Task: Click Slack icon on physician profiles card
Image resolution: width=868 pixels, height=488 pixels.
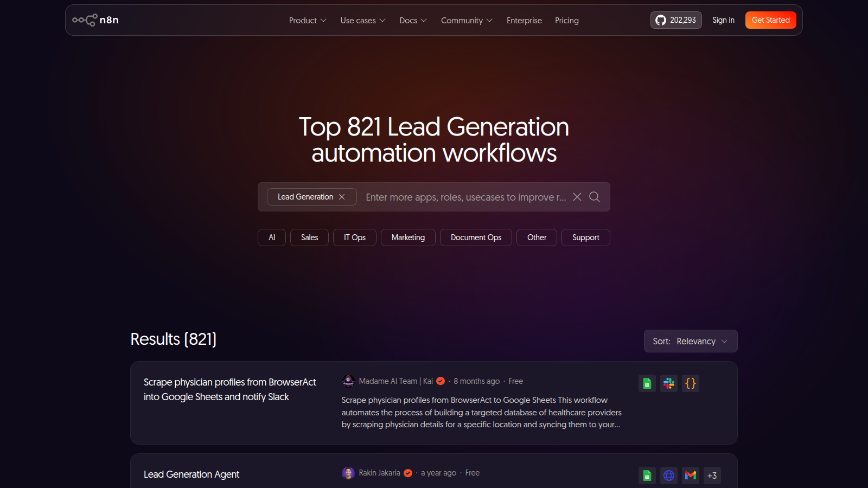Action: [x=669, y=383]
